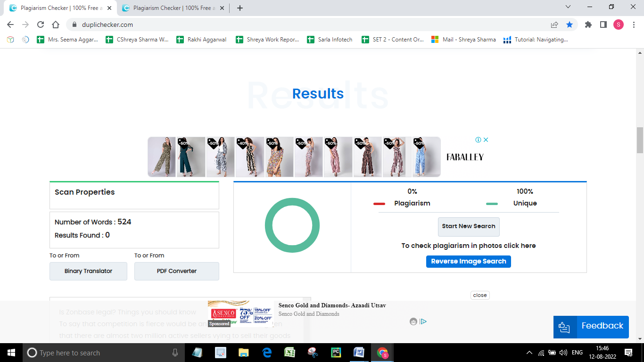Open the browser home page
644x362 pixels.
[56, 25]
